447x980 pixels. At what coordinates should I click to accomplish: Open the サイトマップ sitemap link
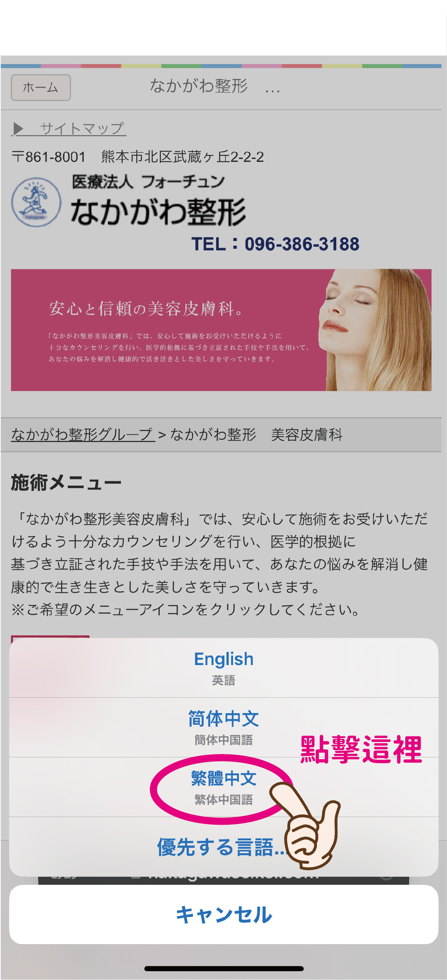point(69,129)
